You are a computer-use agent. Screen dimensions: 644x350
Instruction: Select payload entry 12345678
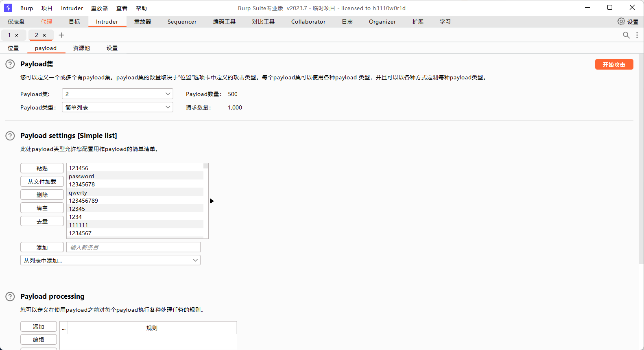tap(135, 184)
